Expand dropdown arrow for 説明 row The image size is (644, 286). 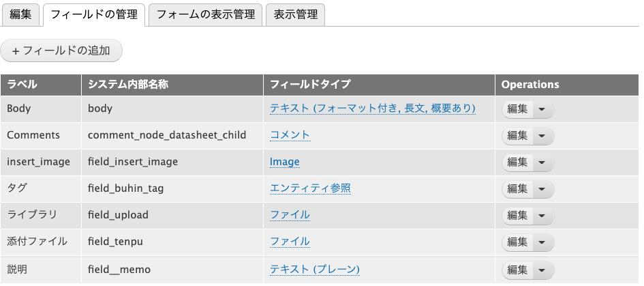pyautogui.click(x=542, y=268)
